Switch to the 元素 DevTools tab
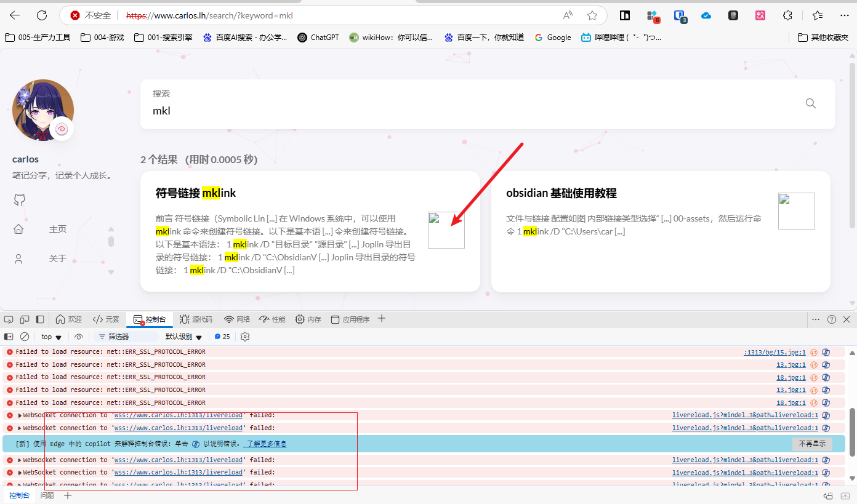This screenshot has width=857, height=504. click(x=106, y=319)
